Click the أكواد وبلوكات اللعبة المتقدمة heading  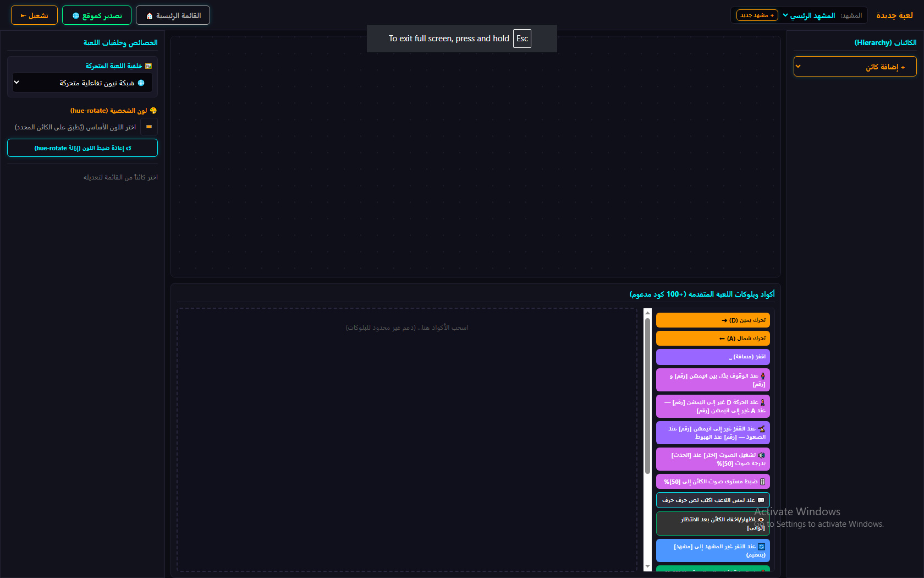coord(702,295)
